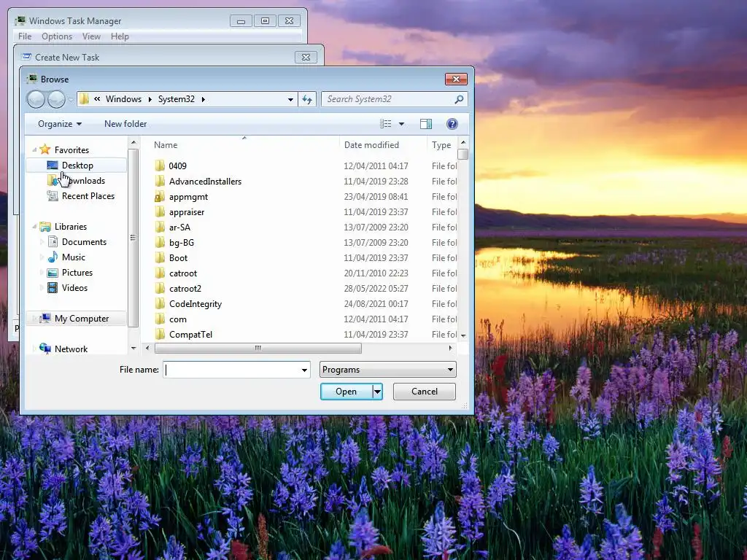Select the 0409 folder icon
The width and height of the screenshot is (747, 560).
[160, 166]
